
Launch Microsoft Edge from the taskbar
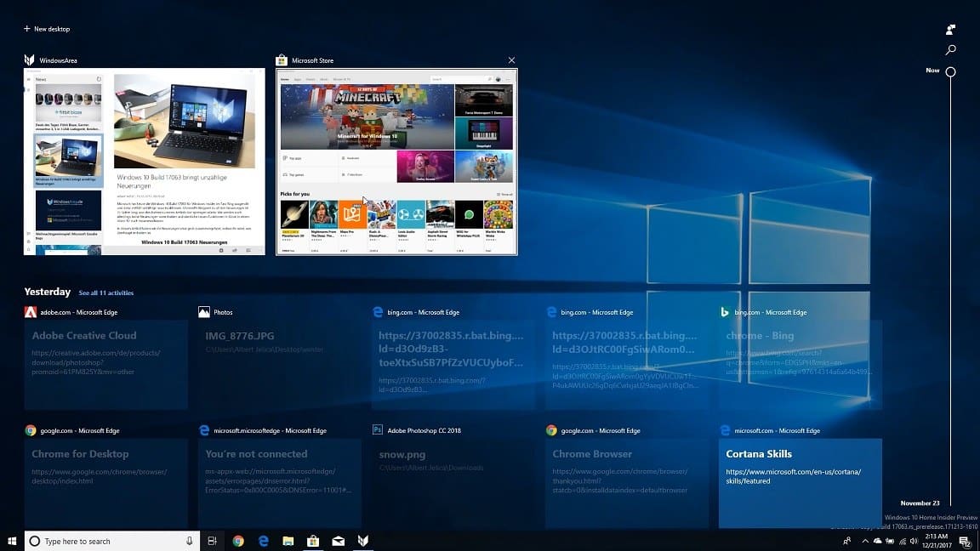(264, 541)
